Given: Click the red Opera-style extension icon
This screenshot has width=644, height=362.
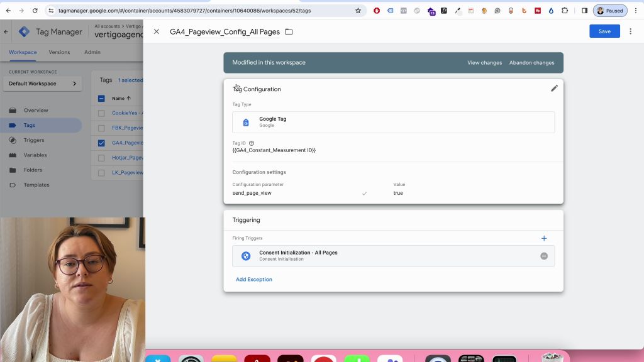Looking at the screenshot, I should pos(377,11).
